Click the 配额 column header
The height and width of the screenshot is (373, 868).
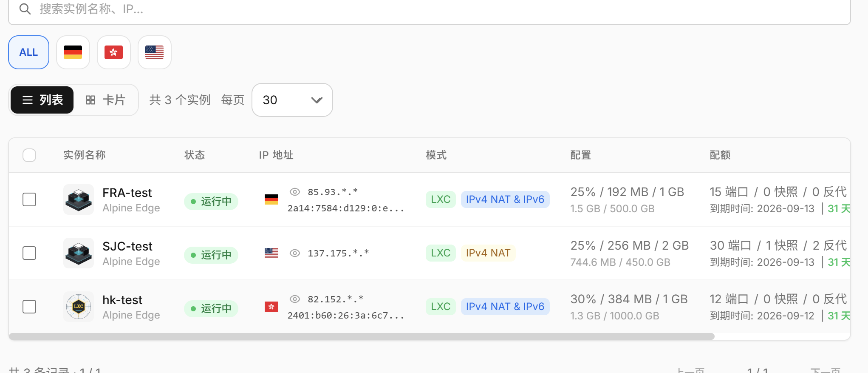coord(720,155)
